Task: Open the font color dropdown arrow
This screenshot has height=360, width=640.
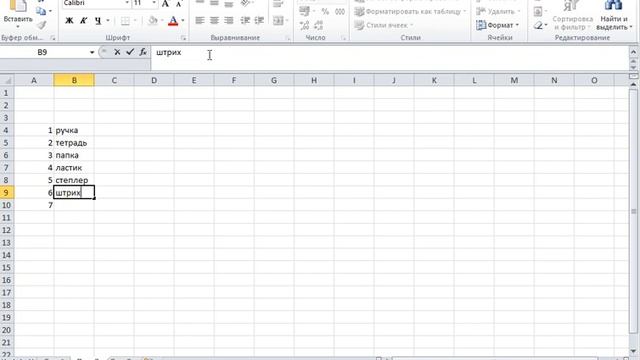Action: (x=182, y=20)
